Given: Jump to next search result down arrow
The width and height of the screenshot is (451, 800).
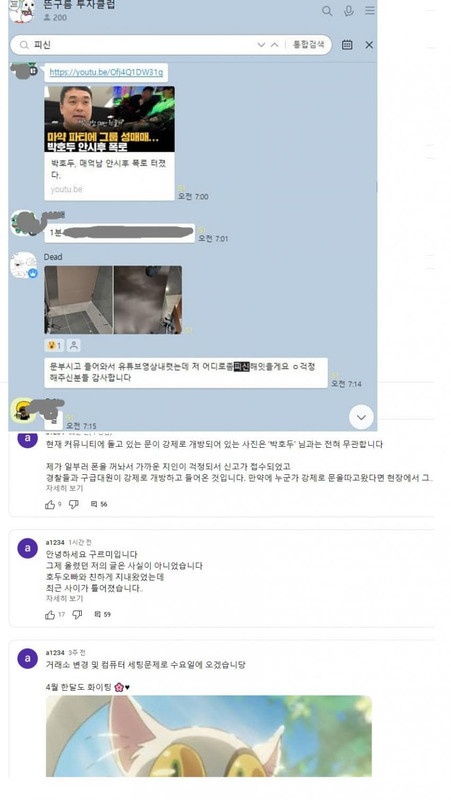Looking at the screenshot, I should 261,45.
